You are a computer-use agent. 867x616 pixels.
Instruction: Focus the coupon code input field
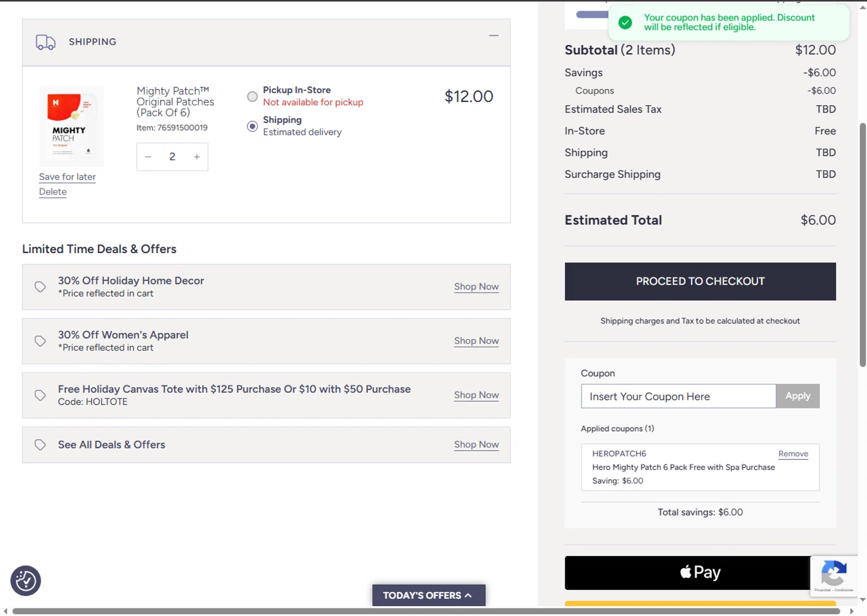[x=677, y=396]
